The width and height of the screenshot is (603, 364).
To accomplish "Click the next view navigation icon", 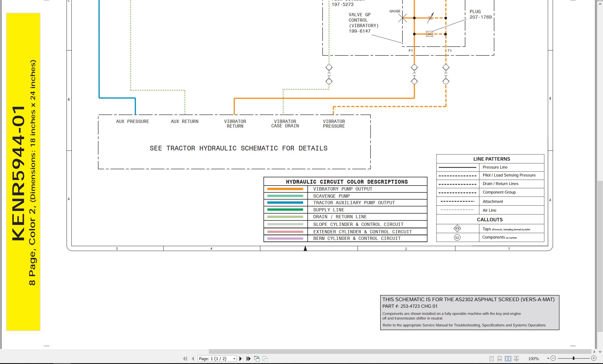I will pos(265,359).
